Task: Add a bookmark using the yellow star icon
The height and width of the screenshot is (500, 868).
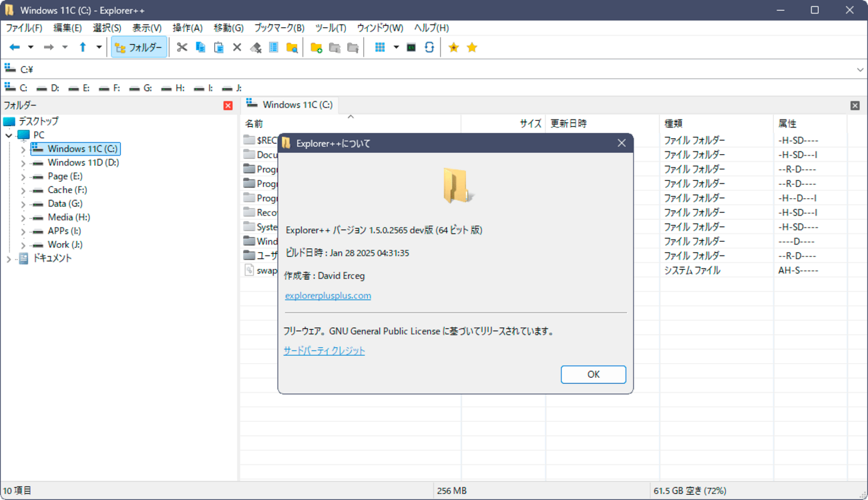Action: pos(453,47)
